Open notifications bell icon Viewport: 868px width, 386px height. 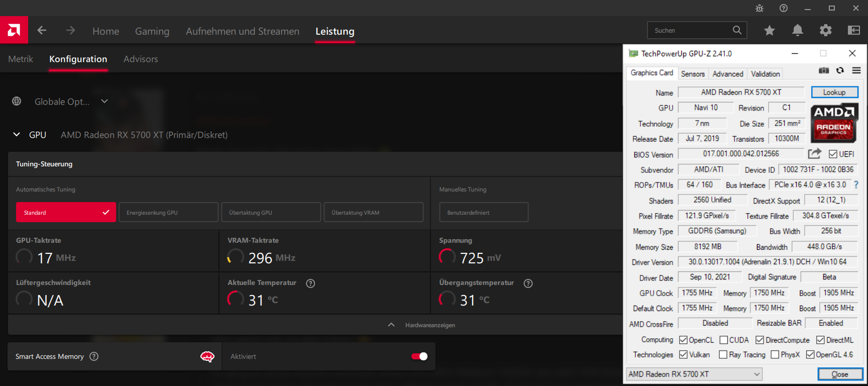tap(797, 31)
